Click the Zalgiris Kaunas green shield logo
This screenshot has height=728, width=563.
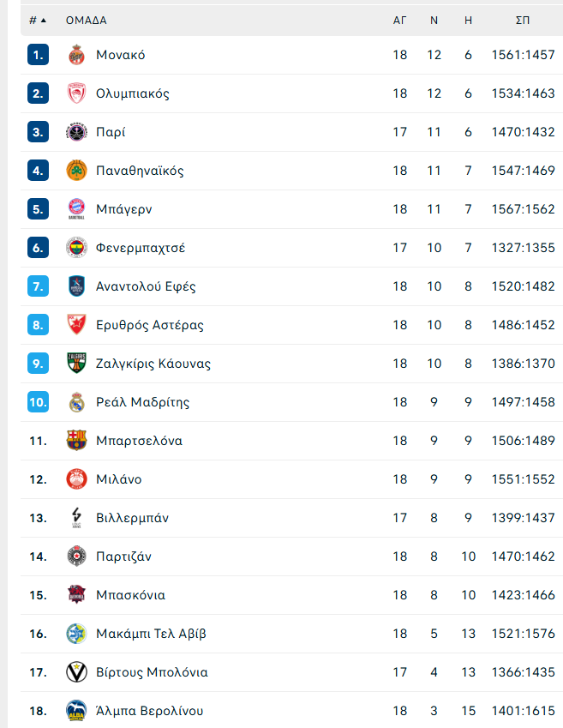pos(76,364)
